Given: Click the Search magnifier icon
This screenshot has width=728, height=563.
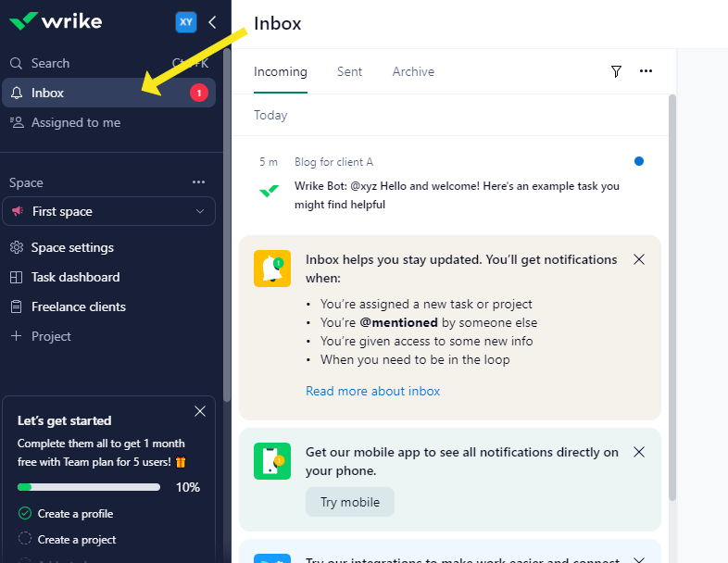Looking at the screenshot, I should coord(17,63).
